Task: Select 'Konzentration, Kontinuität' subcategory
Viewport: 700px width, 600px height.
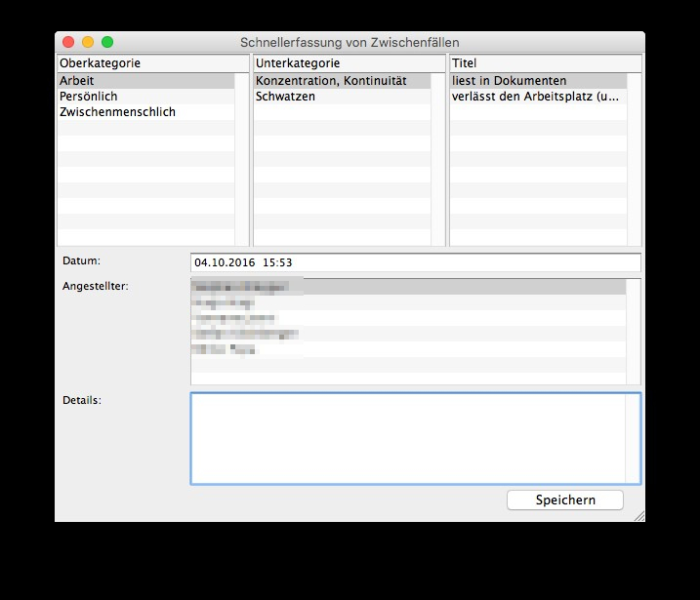Action: click(341, 81)
